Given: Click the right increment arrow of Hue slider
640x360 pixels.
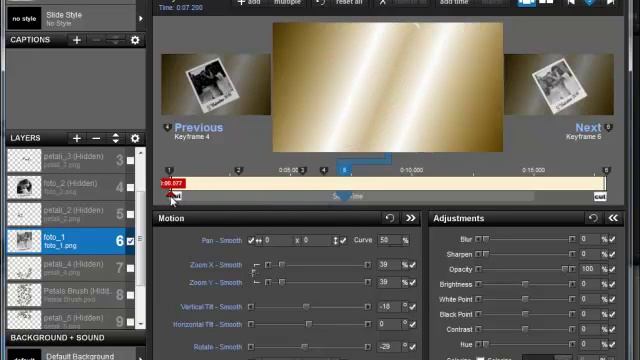Looking at the screenshot, I should [572, 344].
